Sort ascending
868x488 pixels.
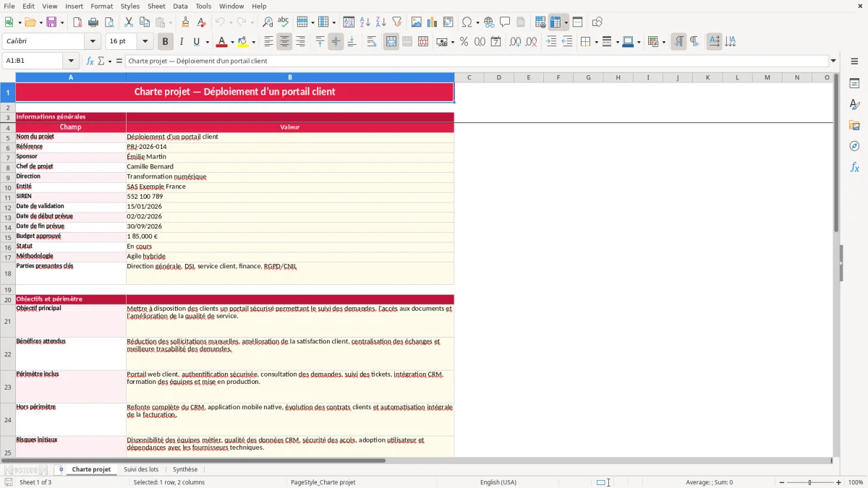click(x=365, y=22)
